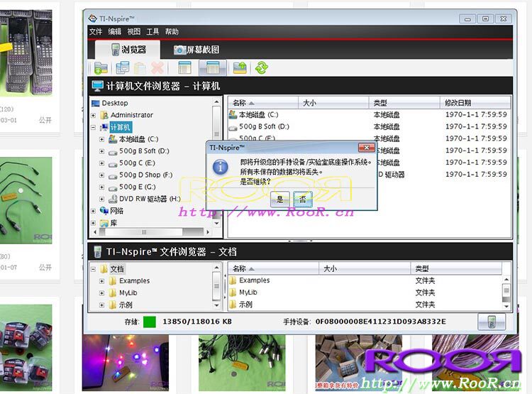532x394 pixels.
Task: Sort handheld files by 名称 column
Action: (274, 268)
